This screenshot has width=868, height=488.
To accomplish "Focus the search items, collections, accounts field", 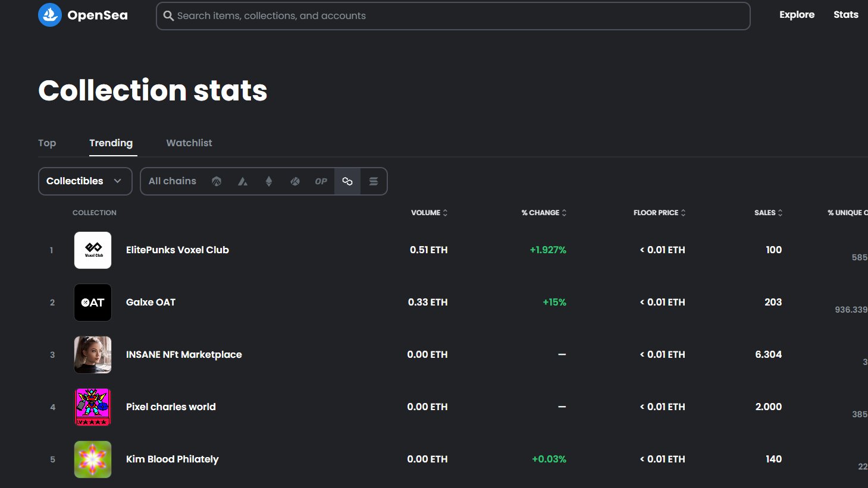I will point(453,16).
